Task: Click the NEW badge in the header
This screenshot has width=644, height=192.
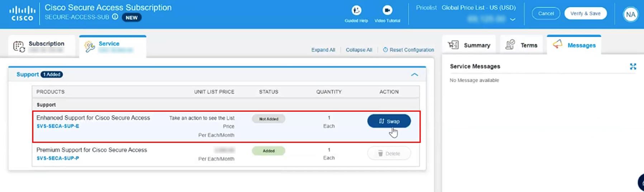Action: pos(132,17)
